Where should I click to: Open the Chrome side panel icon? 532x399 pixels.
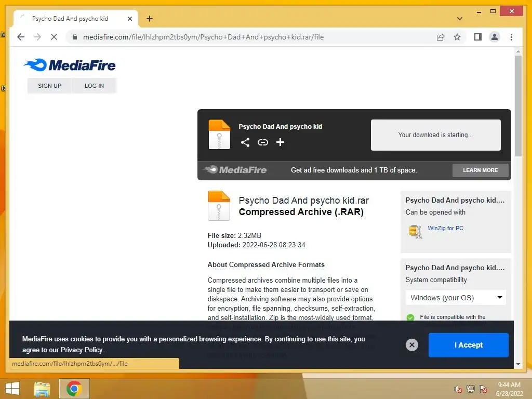[478, 37]
